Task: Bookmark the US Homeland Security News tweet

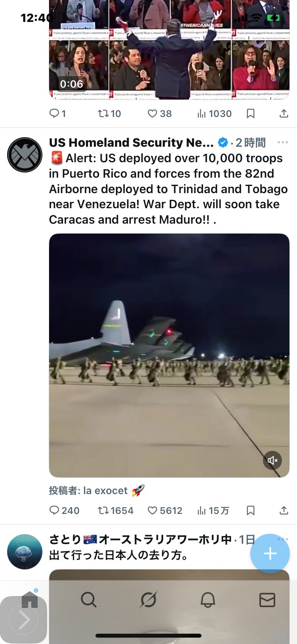Action: [251, 510]
